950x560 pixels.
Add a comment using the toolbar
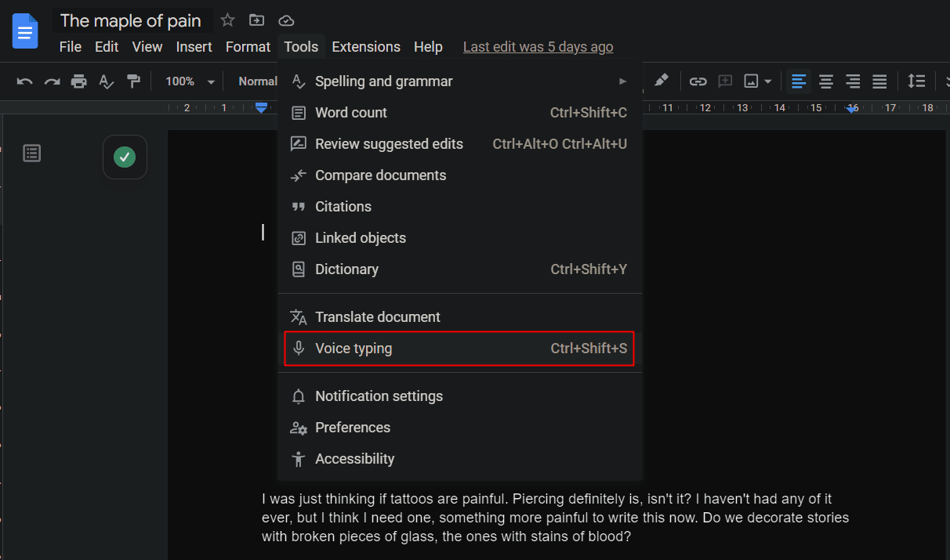point(725,81)
